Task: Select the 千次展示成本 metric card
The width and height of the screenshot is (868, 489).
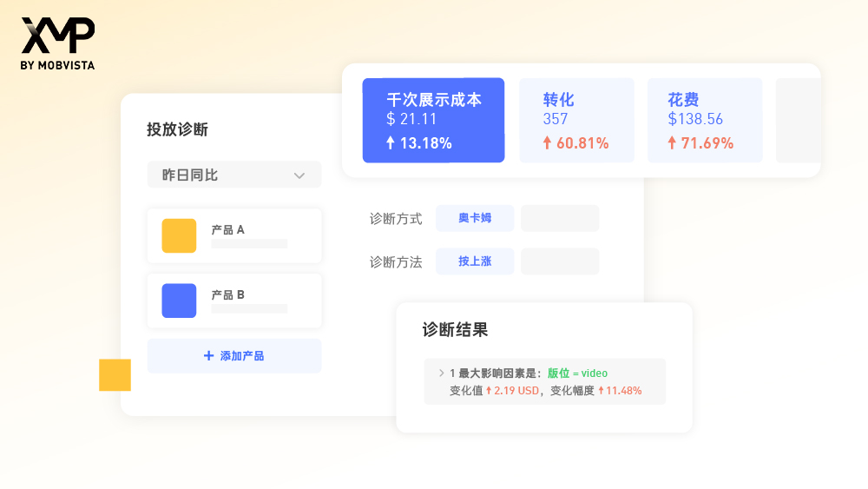Action: pos(433,120)
